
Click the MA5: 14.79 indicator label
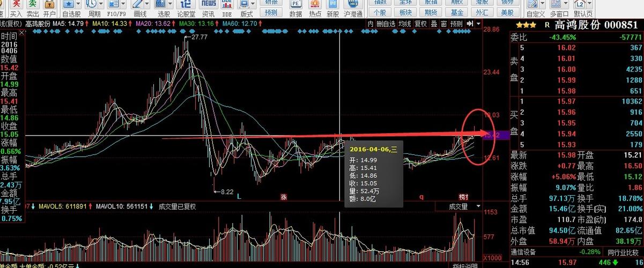68,24
